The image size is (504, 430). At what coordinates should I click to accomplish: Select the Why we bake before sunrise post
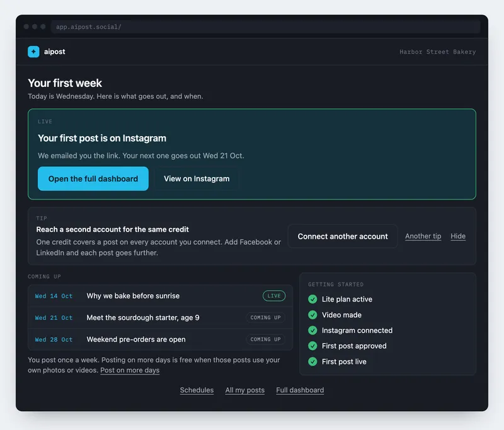[x=160, y=296]
